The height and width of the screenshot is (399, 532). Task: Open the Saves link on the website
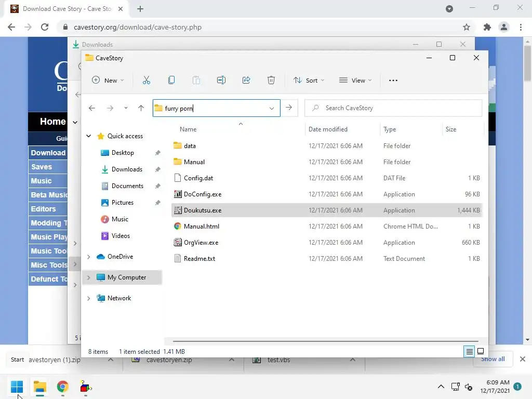42,167
